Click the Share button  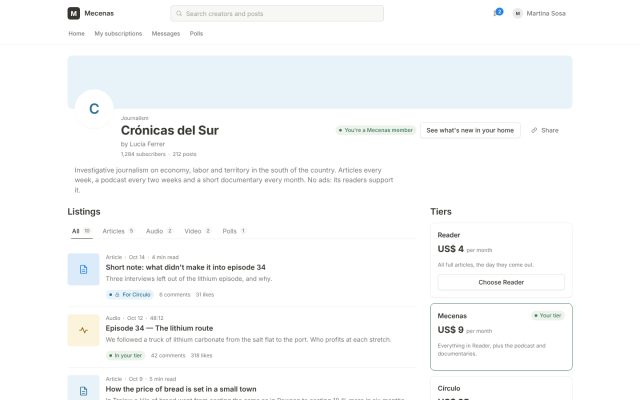(x=544, y=131)
